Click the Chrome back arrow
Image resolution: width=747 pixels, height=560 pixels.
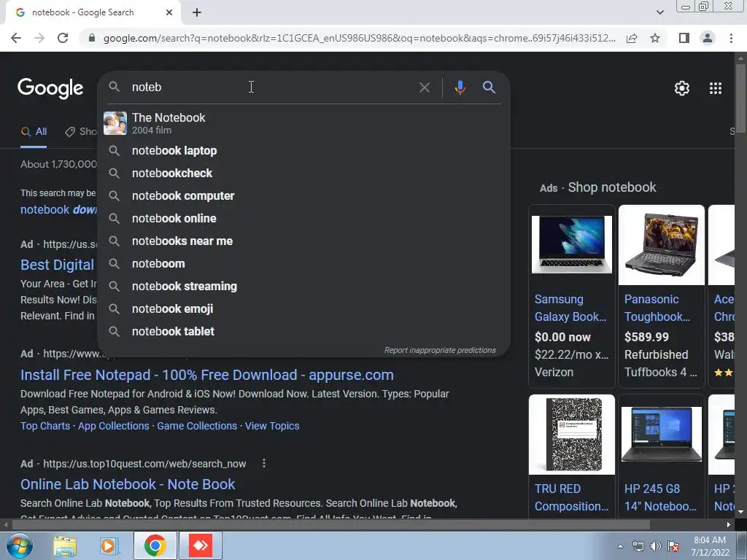click(16, 38)
